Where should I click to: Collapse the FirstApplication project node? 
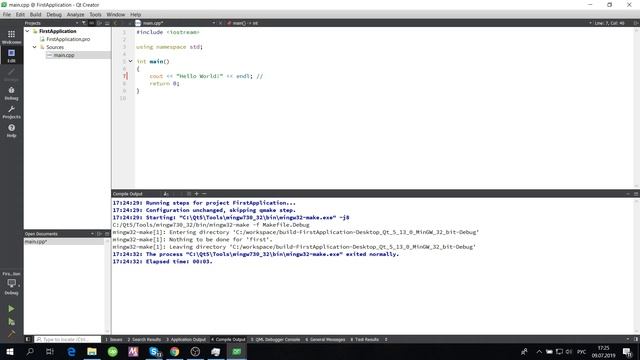pyautogui.click(x=27, y=31)
